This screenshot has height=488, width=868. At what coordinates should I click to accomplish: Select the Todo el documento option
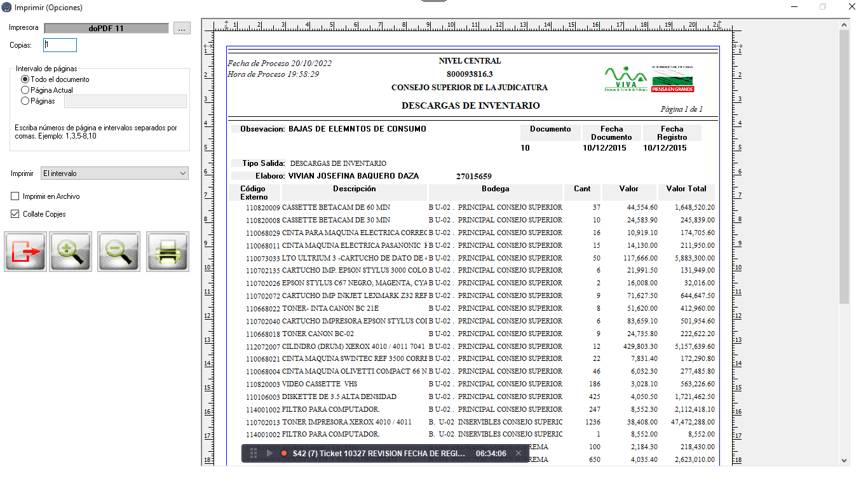point(25,79)
